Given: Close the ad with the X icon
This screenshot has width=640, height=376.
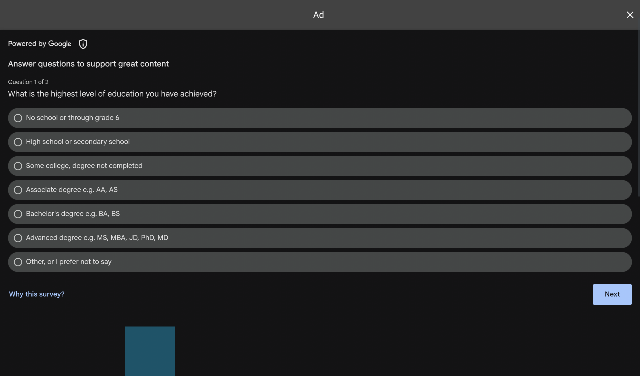Looking at the screenshot, I should pos(630,15).
